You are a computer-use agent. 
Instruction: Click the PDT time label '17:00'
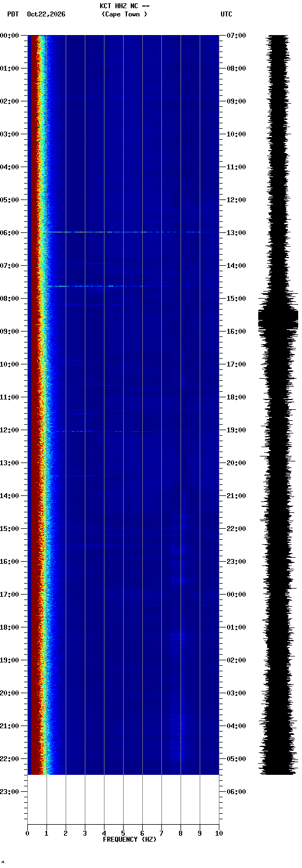[x=9, y=595]
